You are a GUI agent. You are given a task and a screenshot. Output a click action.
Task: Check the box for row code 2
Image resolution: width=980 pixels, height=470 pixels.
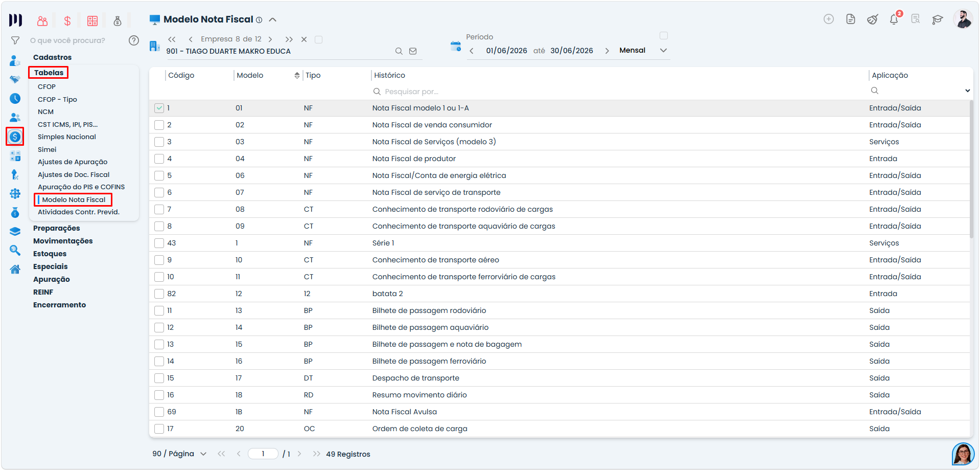[159, 125]
